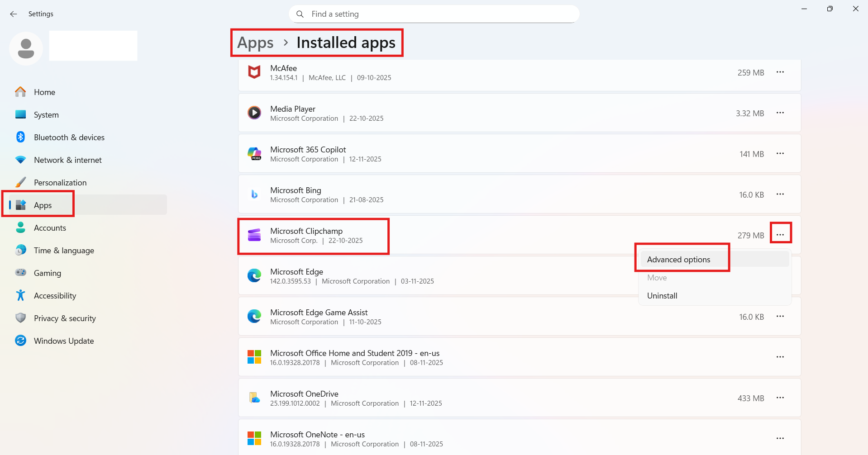Click the Apps breadcrumb link

[x=255, y=42]
